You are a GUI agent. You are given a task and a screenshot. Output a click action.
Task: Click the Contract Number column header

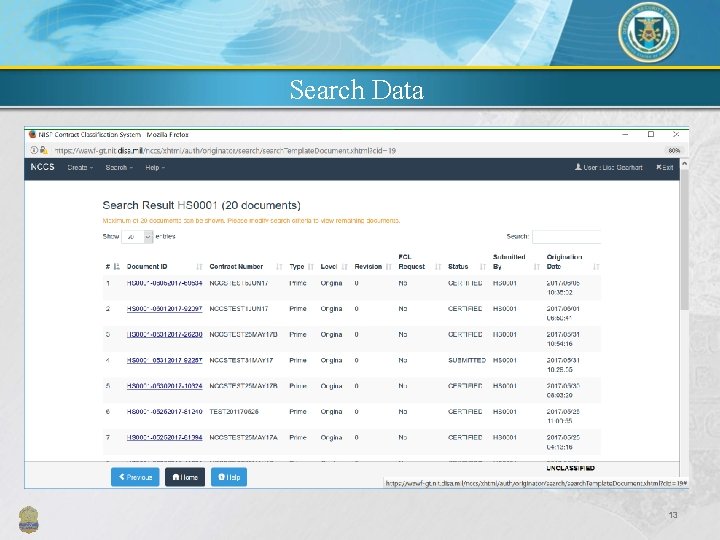point(236,267)
